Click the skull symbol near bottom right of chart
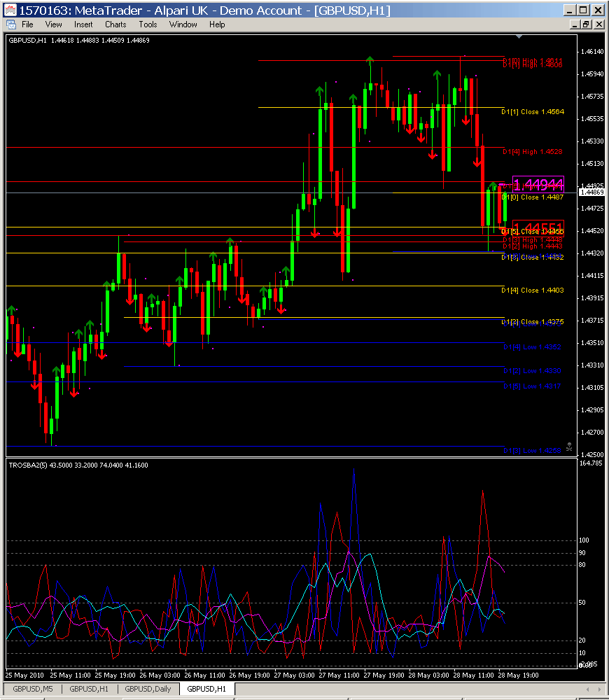The height and width of the screenshot is (700, 609). tap(569, 447)
